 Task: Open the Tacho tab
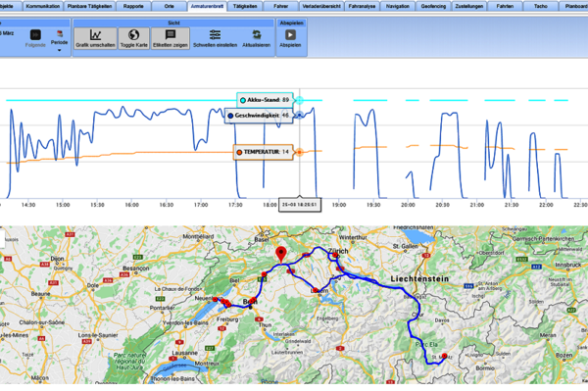click(x=540, y=6)
